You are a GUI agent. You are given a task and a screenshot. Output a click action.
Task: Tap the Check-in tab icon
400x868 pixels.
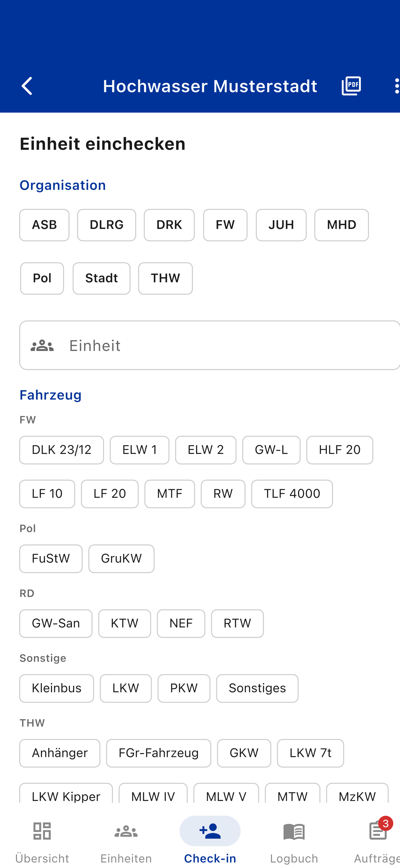pos(210,832)
